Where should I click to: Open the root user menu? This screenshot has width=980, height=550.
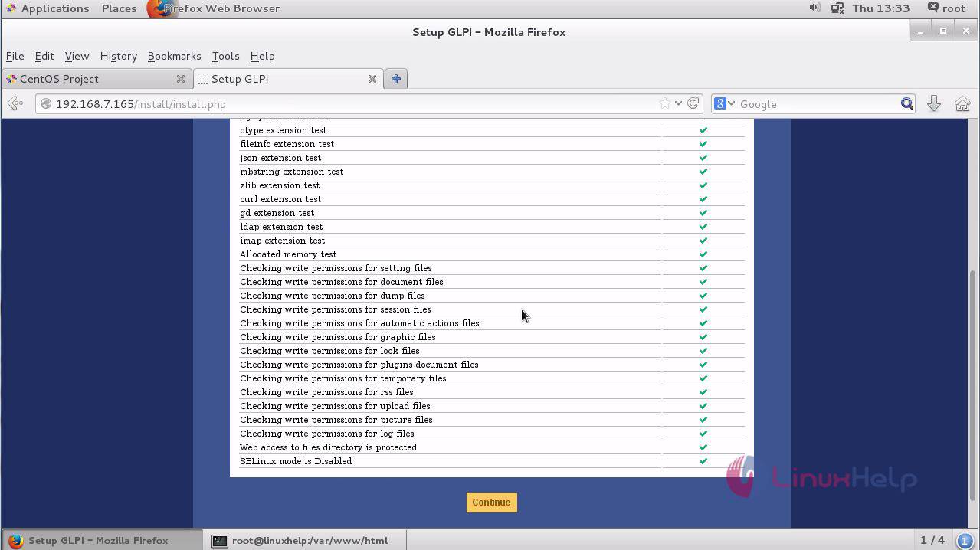pyautogui.click(x=946, y=8)
